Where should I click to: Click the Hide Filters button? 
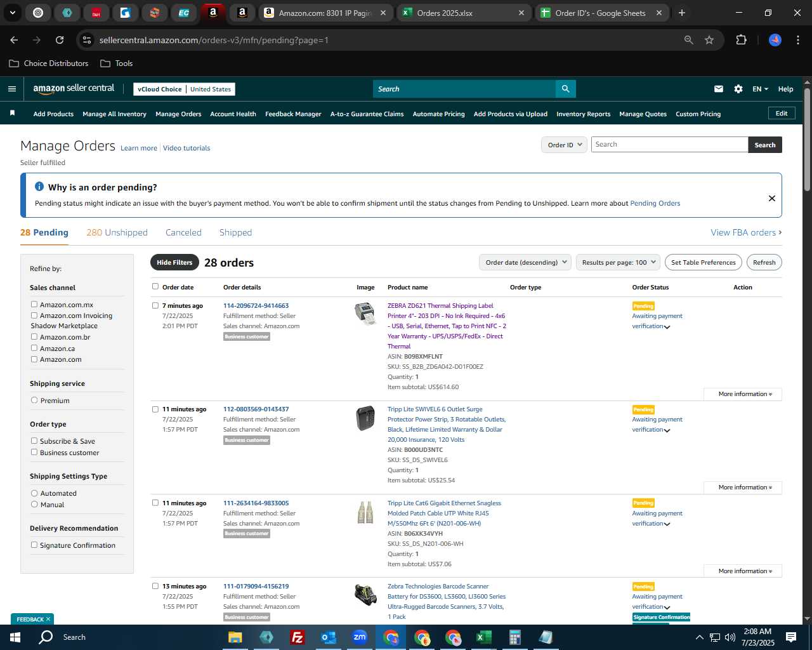(x=174, y=262)
